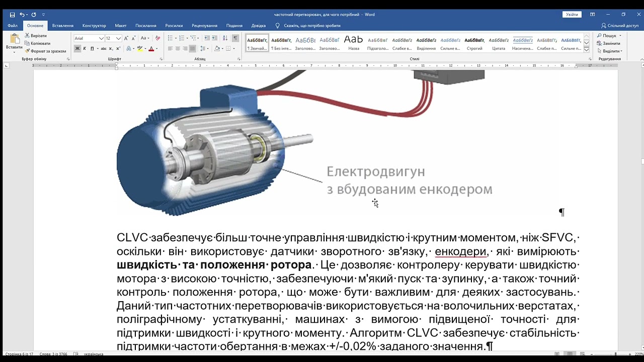Screen dimensions: 644x362
Task: Toggle justify text alignment
Action: coord(193,49)
